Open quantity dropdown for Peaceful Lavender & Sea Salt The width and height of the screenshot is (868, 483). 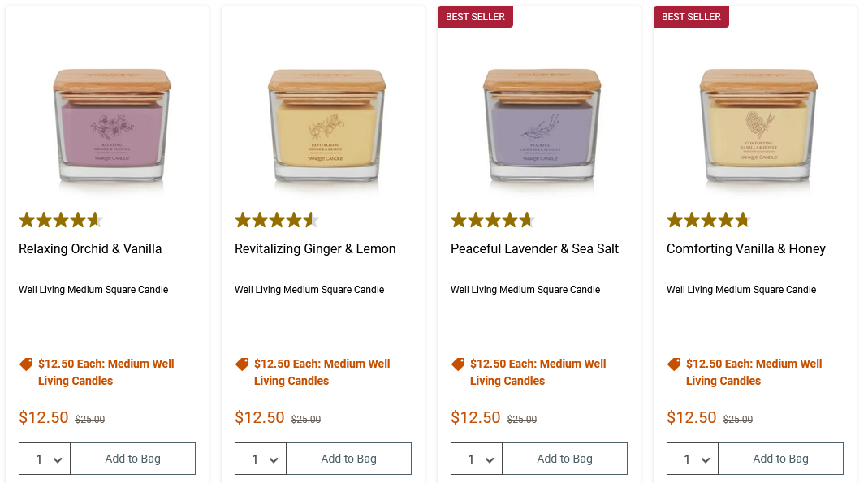pos(477,459)
